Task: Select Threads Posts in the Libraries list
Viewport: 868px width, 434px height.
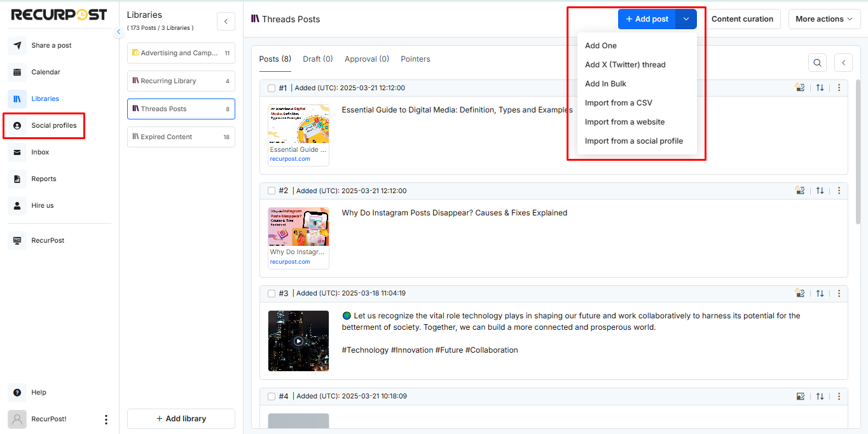Action: pyautogui.click(x=181, y=109)
